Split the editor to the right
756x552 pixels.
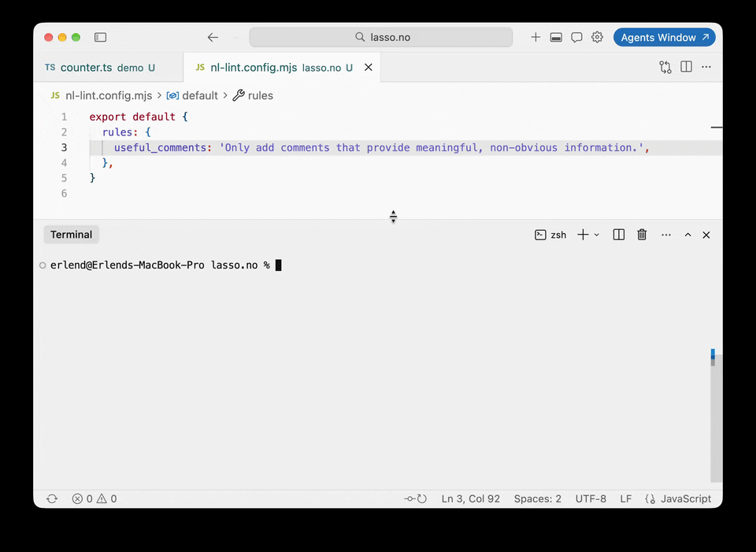point(686,67)
